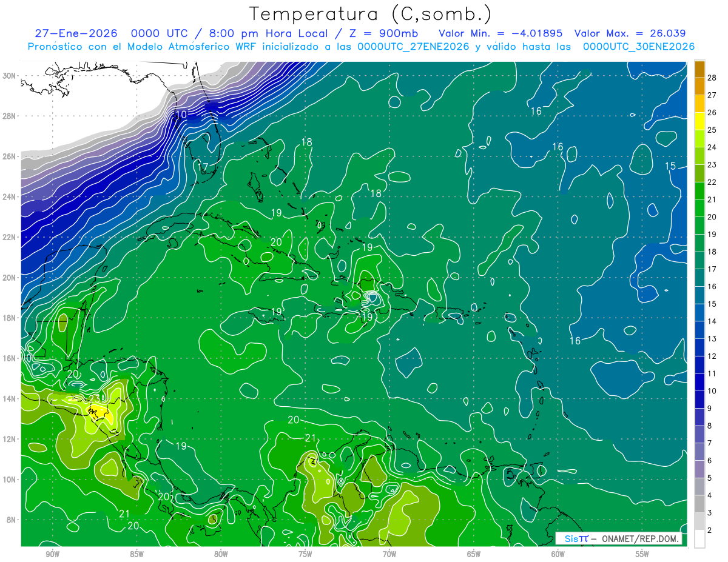Image resolution: width=728 pixels, height=562 pixels.
Task: Click the "20N" latitude axis label
Action: [9, 278]
